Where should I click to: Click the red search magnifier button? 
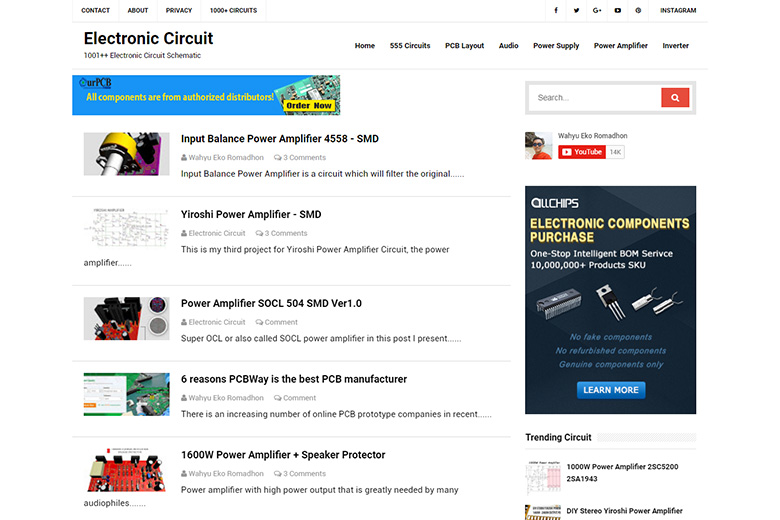(x=675, y=98)
